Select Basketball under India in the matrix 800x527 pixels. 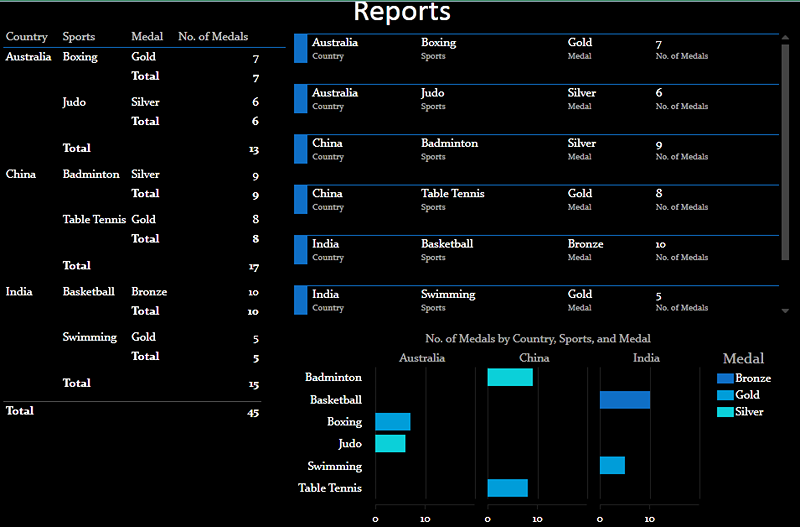pos(89,291)
